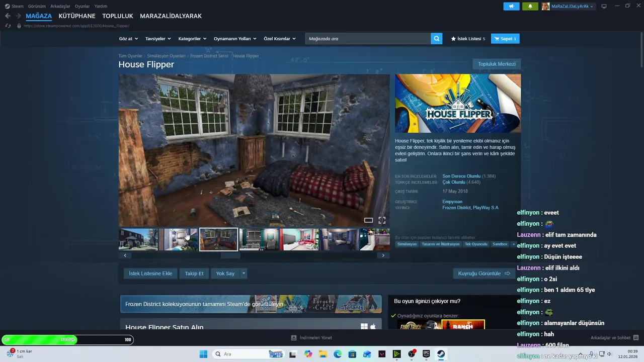Click the thumbnail strip scrollbar handle
644x362 pixels.
(230, 255)
